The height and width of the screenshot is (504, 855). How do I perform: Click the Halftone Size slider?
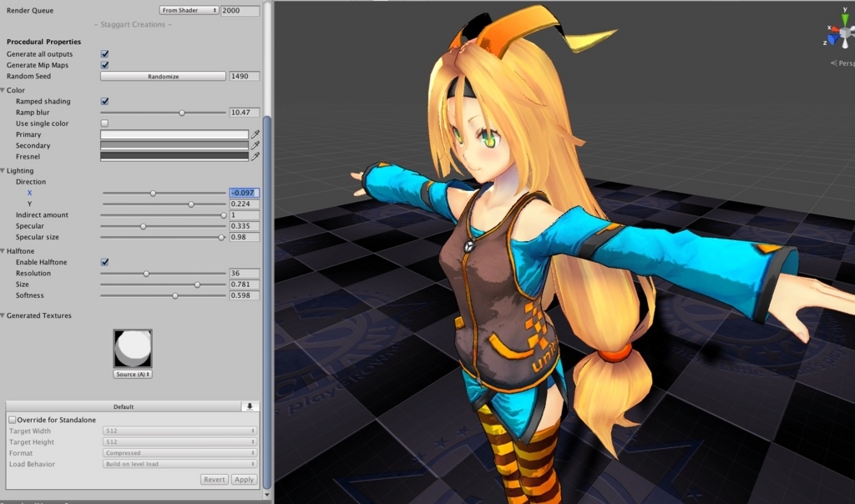point(163,285)
